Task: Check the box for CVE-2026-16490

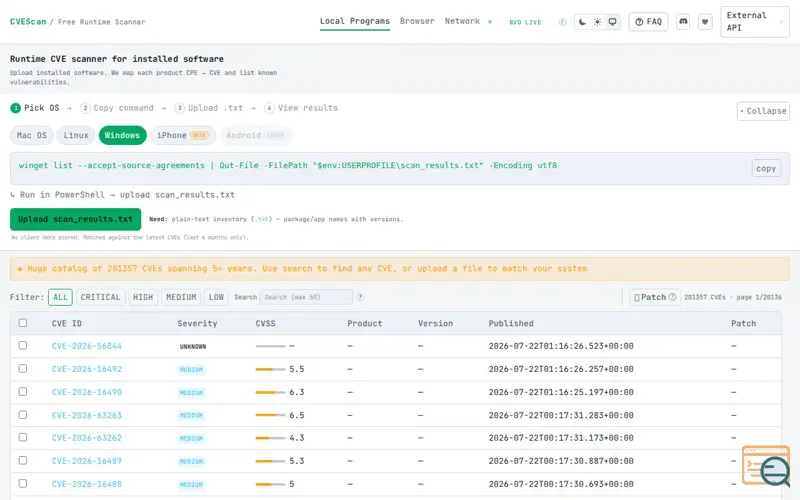Action: (x=22, y=391)
